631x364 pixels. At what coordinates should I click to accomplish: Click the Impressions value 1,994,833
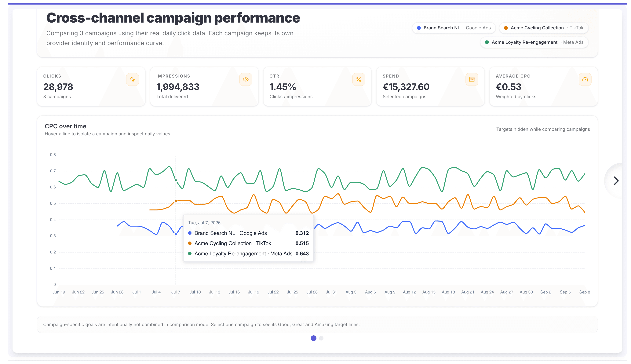pos(178,87)
